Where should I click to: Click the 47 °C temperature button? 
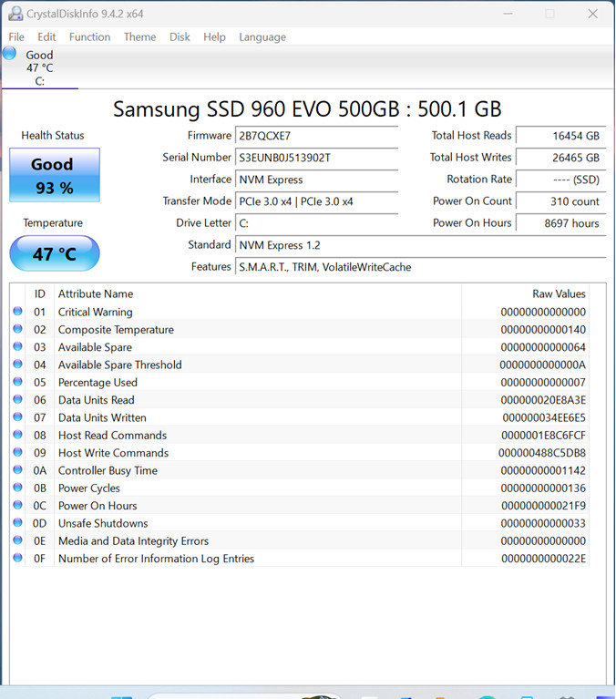55,253
